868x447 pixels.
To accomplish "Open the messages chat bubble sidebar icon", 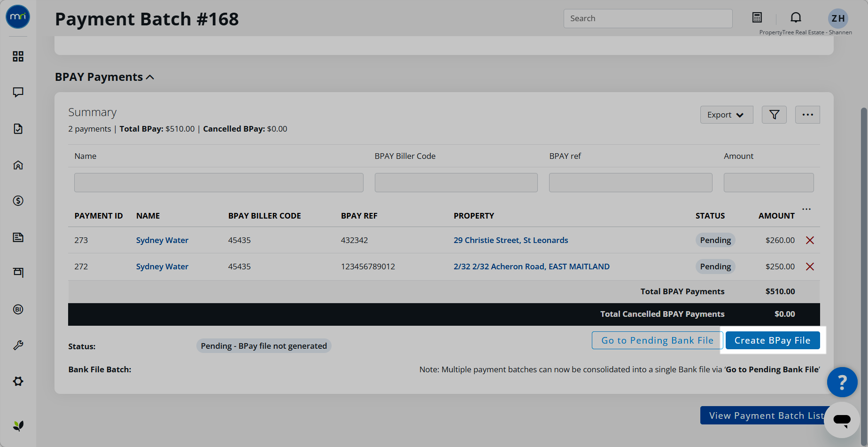I will point(18,92).
